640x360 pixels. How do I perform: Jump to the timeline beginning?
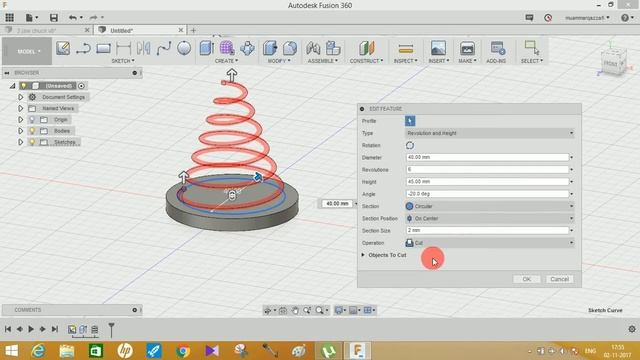pyautogui.click(x=8, y=329)
